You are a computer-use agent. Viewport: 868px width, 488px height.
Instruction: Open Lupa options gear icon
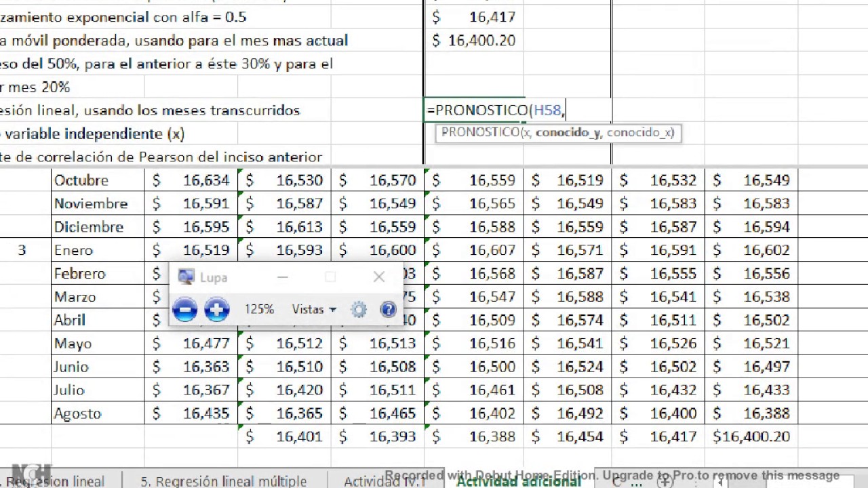(x=359, y=310)
